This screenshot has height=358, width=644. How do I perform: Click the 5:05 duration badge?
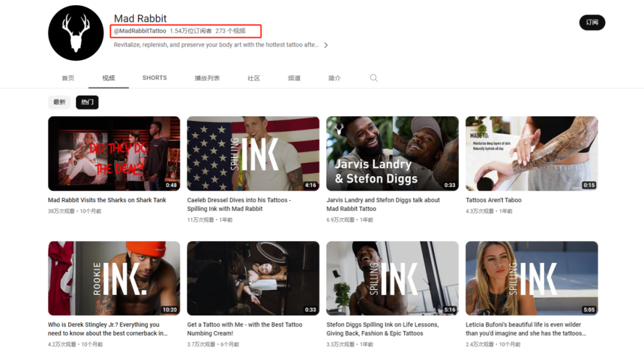click(x=589, y=310)
